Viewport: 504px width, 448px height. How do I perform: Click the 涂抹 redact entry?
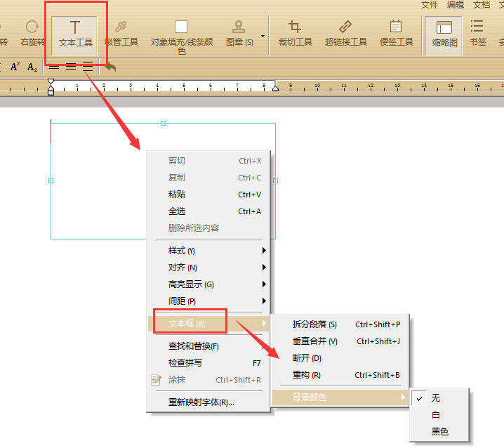208,380
